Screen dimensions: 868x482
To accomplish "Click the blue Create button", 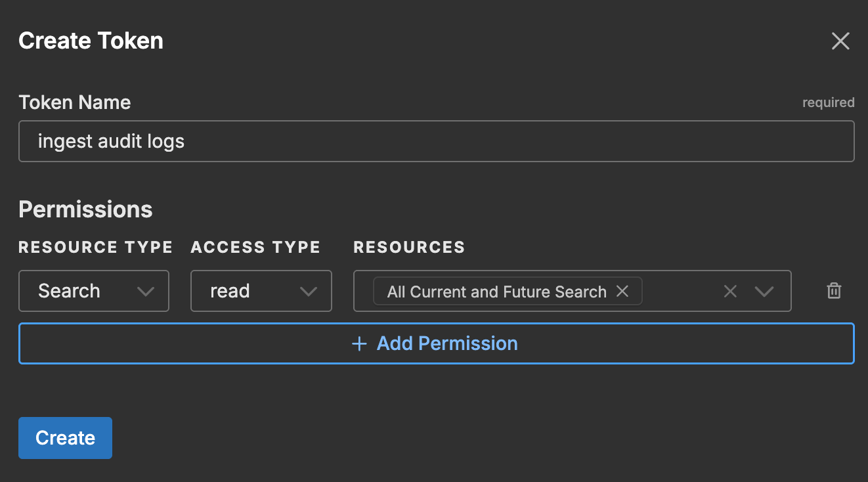I will 65,438.
